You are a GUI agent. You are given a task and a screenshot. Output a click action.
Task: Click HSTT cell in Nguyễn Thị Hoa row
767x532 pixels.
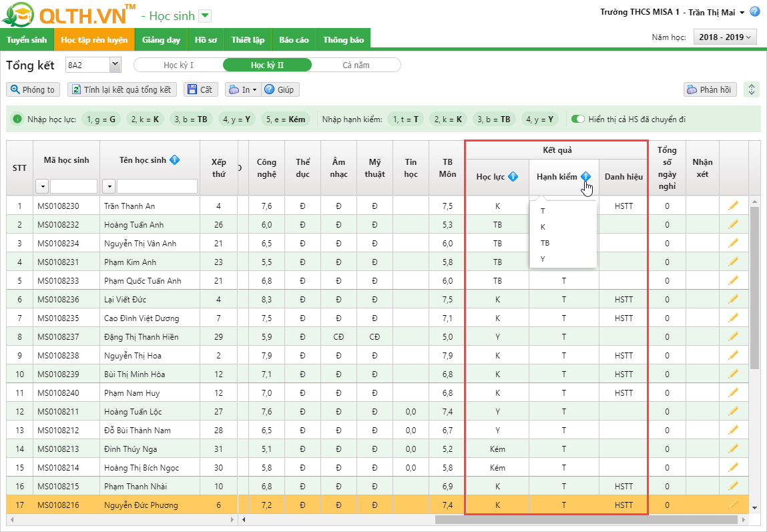pos(623,356)
